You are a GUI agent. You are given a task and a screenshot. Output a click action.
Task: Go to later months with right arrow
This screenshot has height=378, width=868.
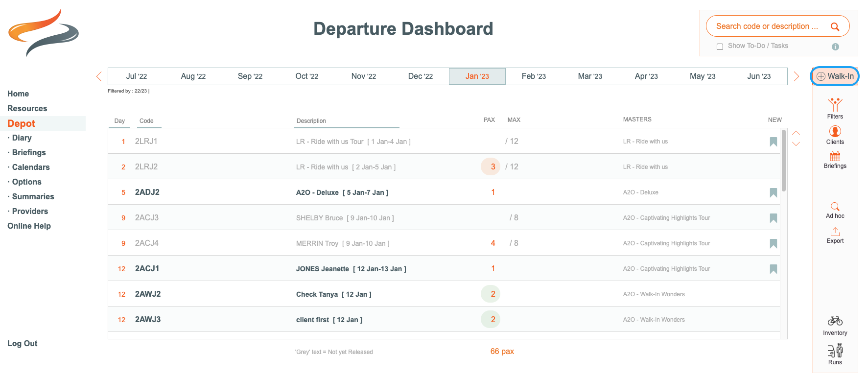click(797, 76)
